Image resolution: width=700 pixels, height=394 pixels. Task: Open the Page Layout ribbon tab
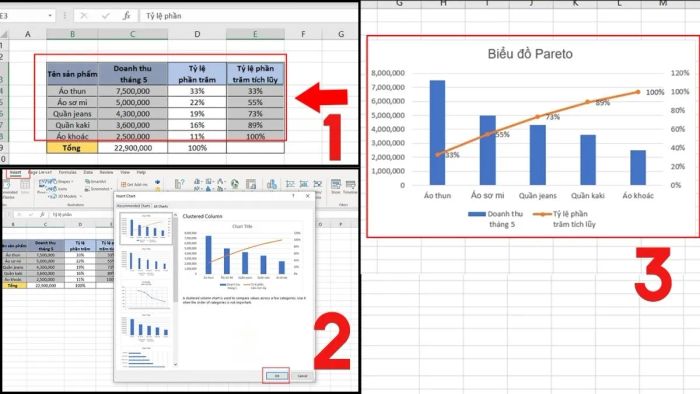pyautogui.click(x=40, y=172)
